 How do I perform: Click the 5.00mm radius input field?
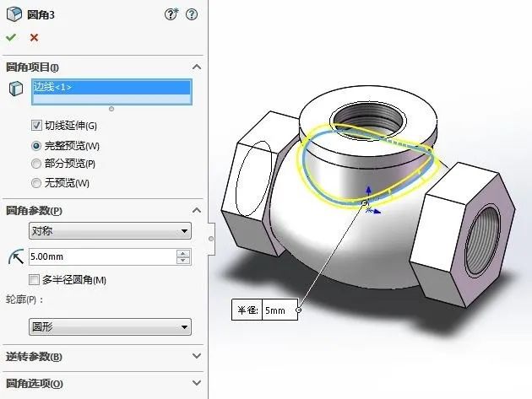102,256
